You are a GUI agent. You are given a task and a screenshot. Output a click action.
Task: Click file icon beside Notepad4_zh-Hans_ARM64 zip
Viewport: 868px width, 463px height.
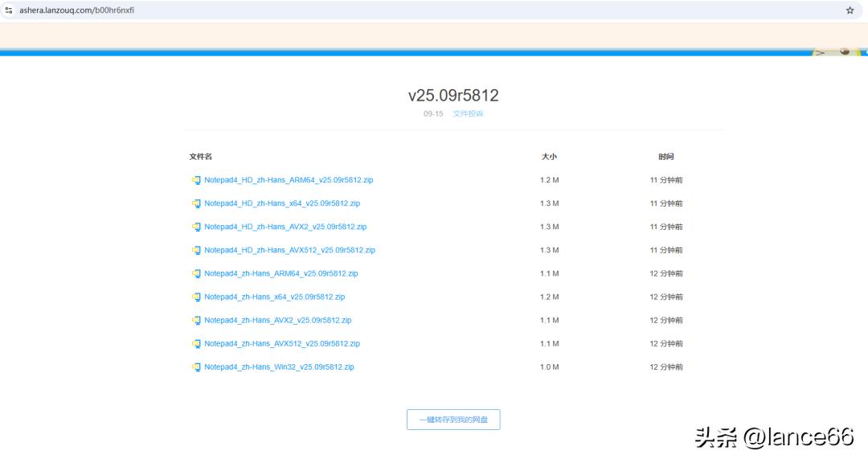click(x=196, y=273)
